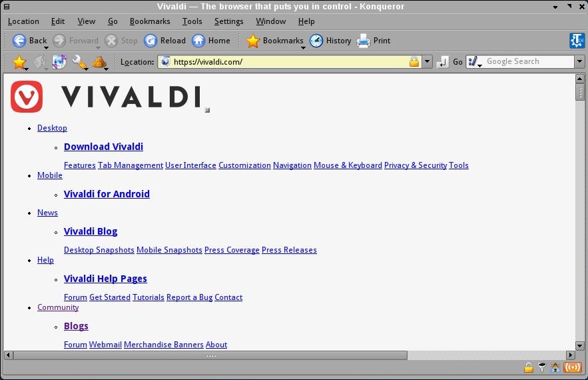The width and height of the screenshot is (588, 380).
Task: Open the Mouse & Keyboard link
Action: click(x=348, y=165)
